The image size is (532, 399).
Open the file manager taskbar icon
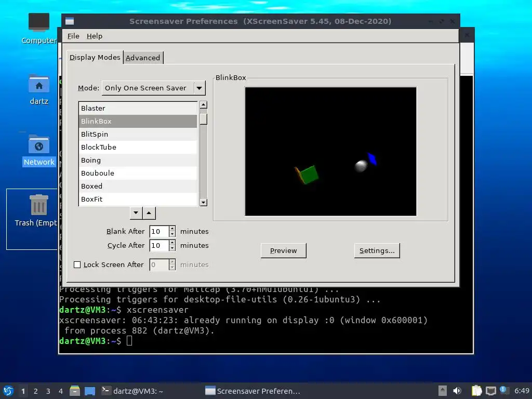tap(75, 391)
